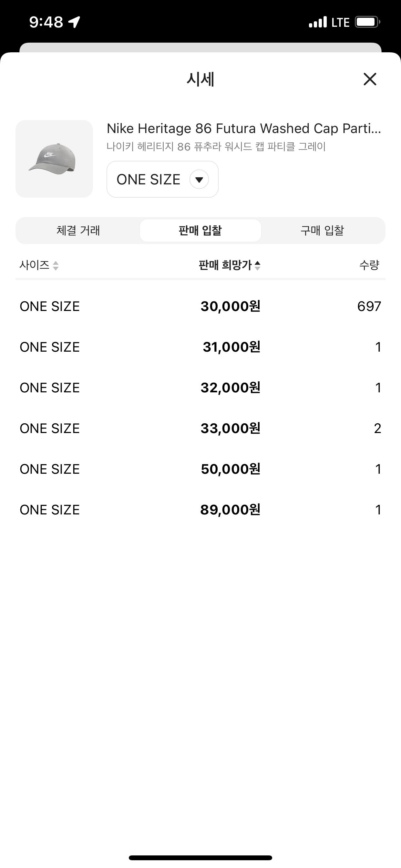The height and width of the screenshot is (868, 401).
Task: Switch to the 구매 입찰 tab
Action: [322, 231]
